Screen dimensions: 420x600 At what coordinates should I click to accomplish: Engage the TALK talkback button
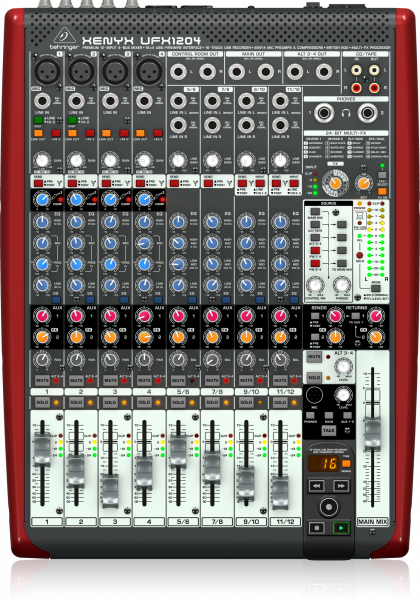(x=329, y=430)
